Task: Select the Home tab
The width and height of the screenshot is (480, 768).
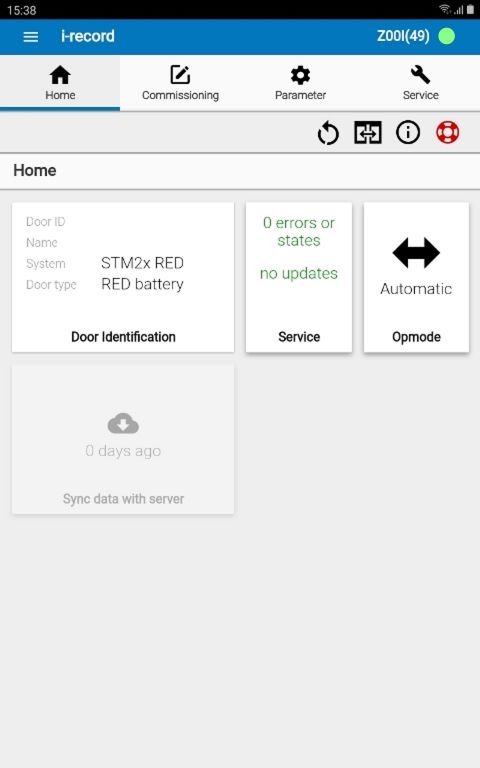Action: tap(60, 83)
